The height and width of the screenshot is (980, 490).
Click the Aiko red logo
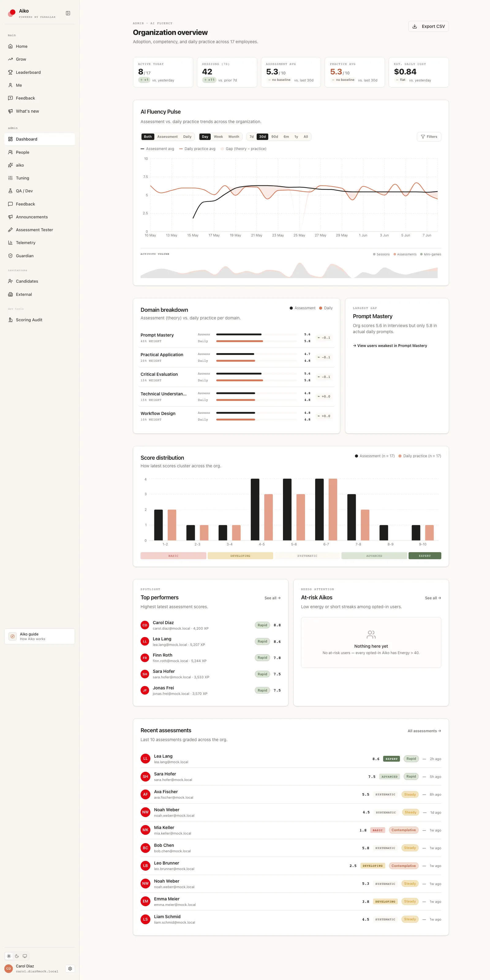pos(12,13)
